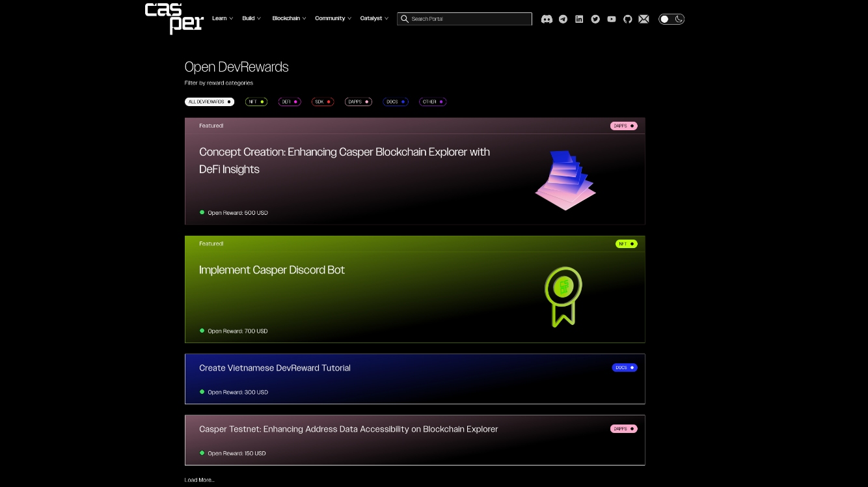Click the email envelope icon
868x487 pixels.
[644, 19]
